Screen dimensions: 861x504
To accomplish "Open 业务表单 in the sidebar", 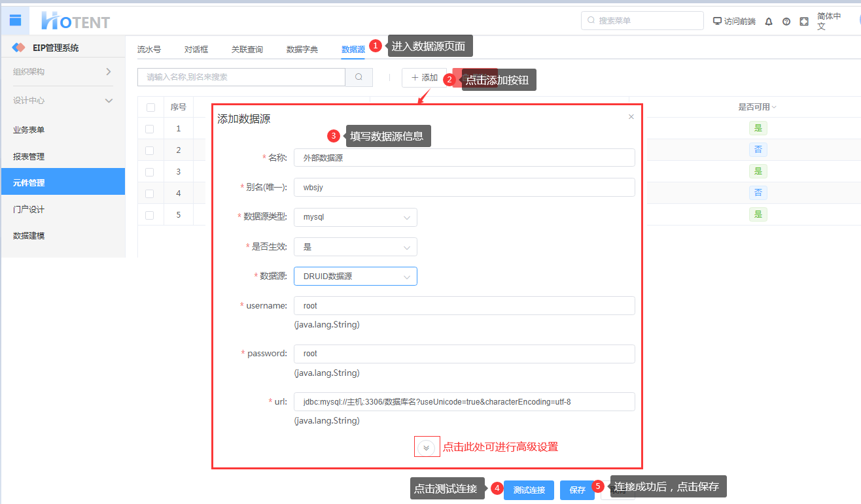I will tap(63, 129).
